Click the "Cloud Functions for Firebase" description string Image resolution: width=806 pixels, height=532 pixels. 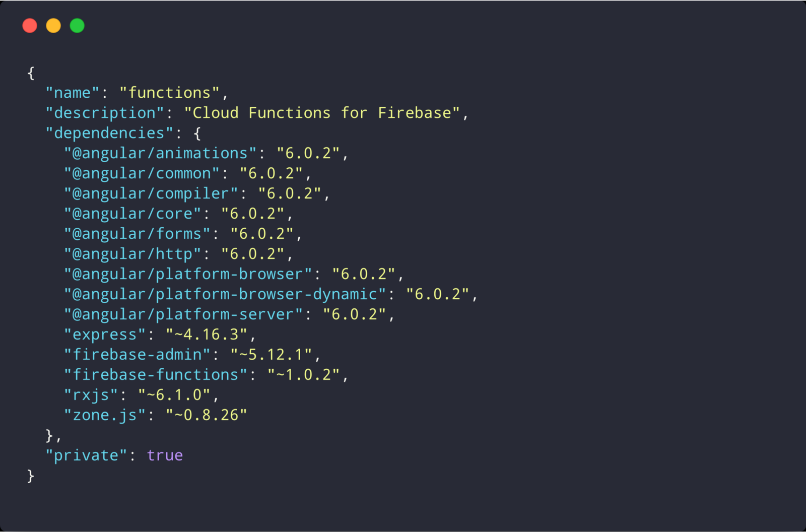[322, 113]
